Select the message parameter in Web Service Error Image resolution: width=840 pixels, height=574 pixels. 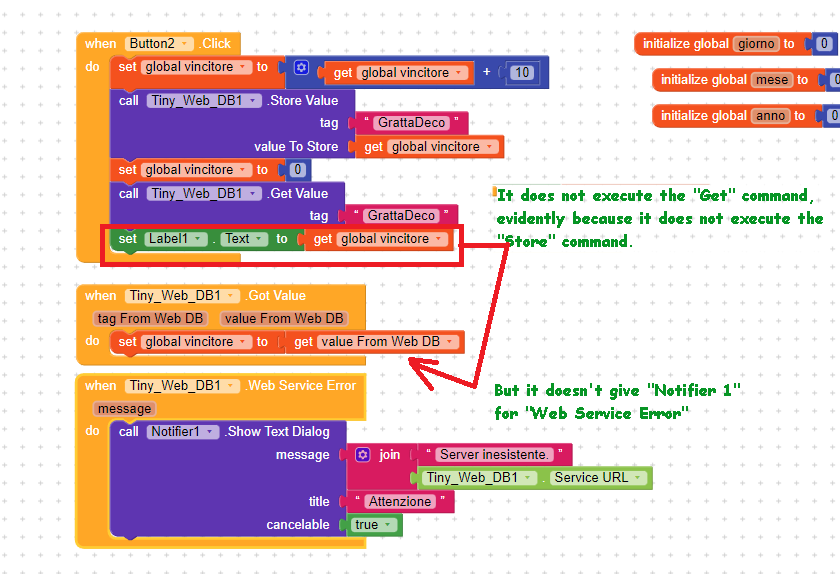point(124,409)
